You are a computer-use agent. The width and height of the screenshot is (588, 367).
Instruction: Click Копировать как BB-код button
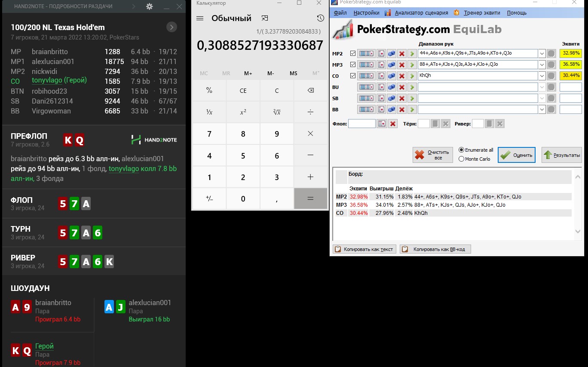click(435, 249)
